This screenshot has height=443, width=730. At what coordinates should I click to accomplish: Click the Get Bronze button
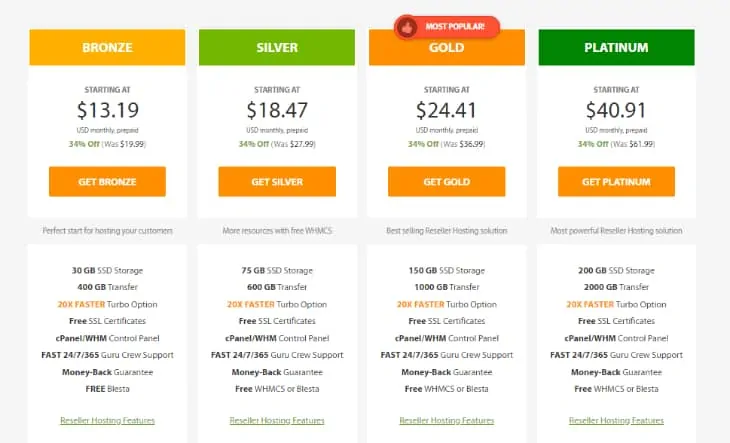(107, 182)
